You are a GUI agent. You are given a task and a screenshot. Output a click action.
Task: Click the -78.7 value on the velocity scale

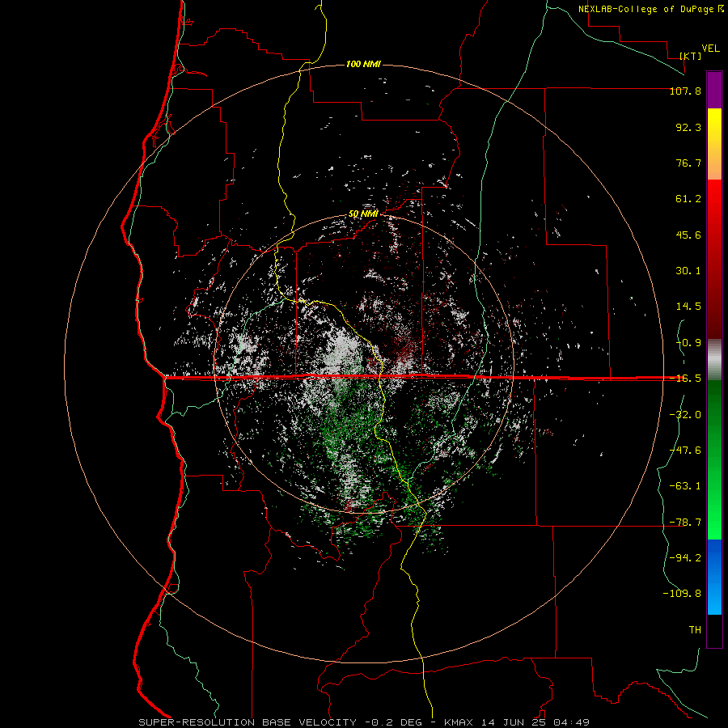pos(685,523)
